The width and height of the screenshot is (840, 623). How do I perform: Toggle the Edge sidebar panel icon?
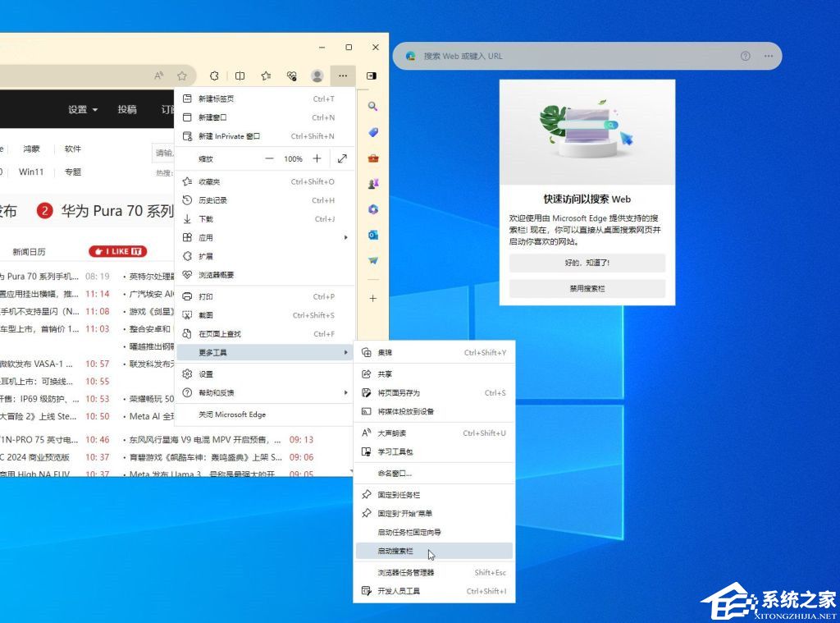[x=372, y=76]
